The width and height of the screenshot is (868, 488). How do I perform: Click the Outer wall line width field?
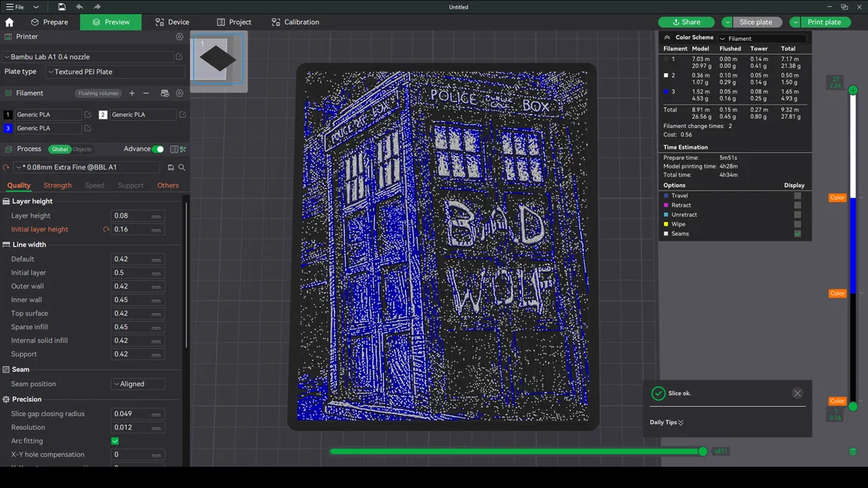coord(137,287)
